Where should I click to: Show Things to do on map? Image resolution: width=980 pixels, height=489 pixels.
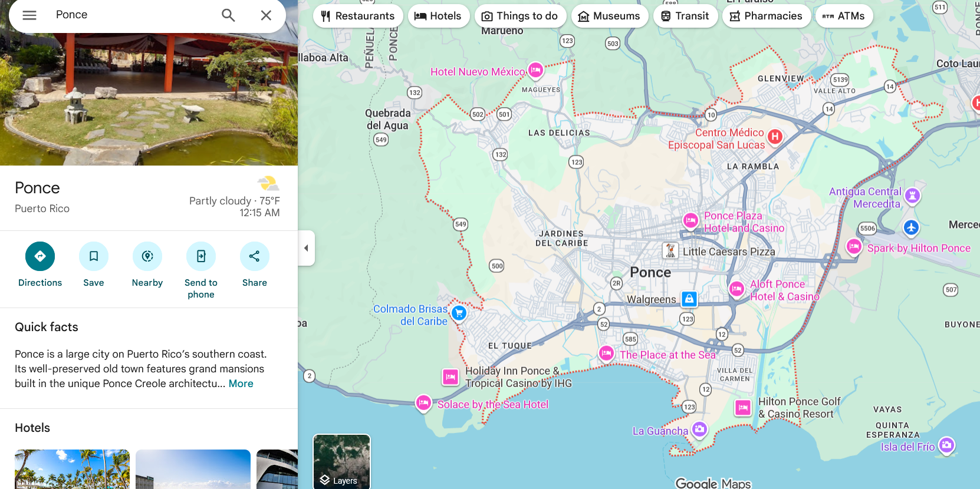tap(520, 16)
